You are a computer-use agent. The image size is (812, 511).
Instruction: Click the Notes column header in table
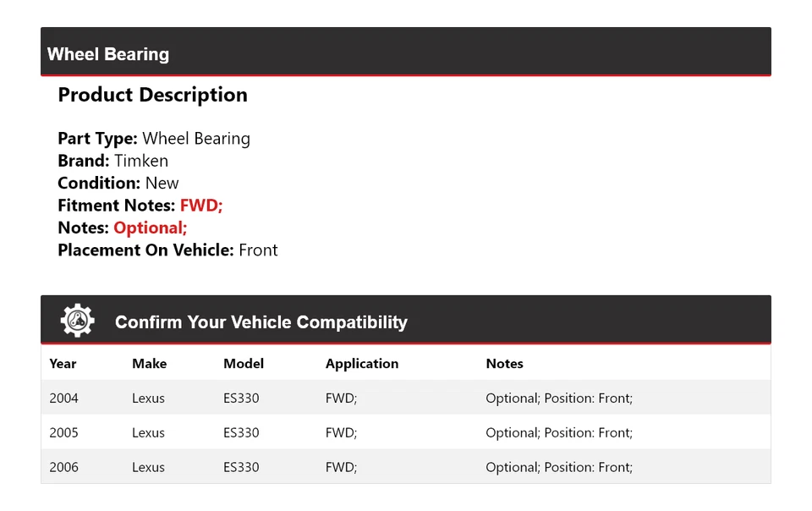(x=504, y=364)
